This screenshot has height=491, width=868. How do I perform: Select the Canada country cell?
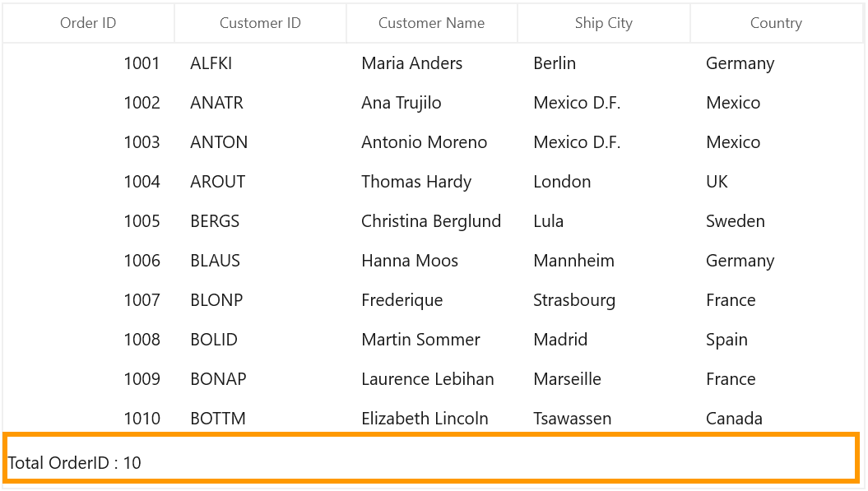(x=776, y=419)
